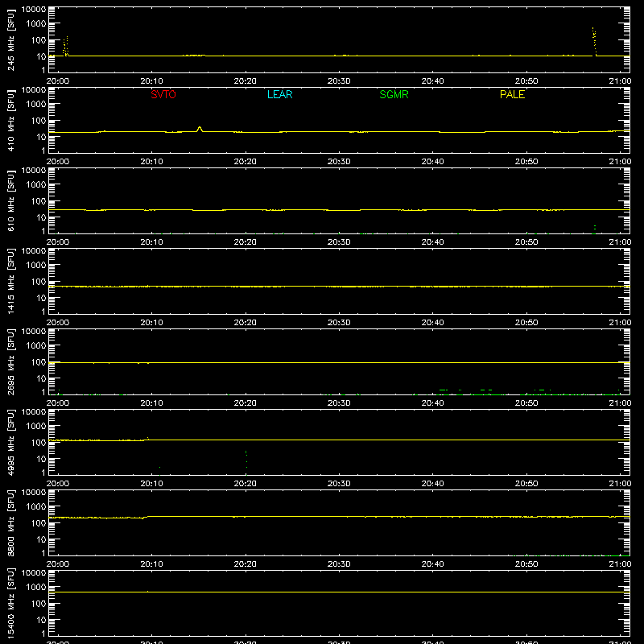
Task: Click the 20:30 time label under the 1415 MHz panel
Action: coord(339,323)
